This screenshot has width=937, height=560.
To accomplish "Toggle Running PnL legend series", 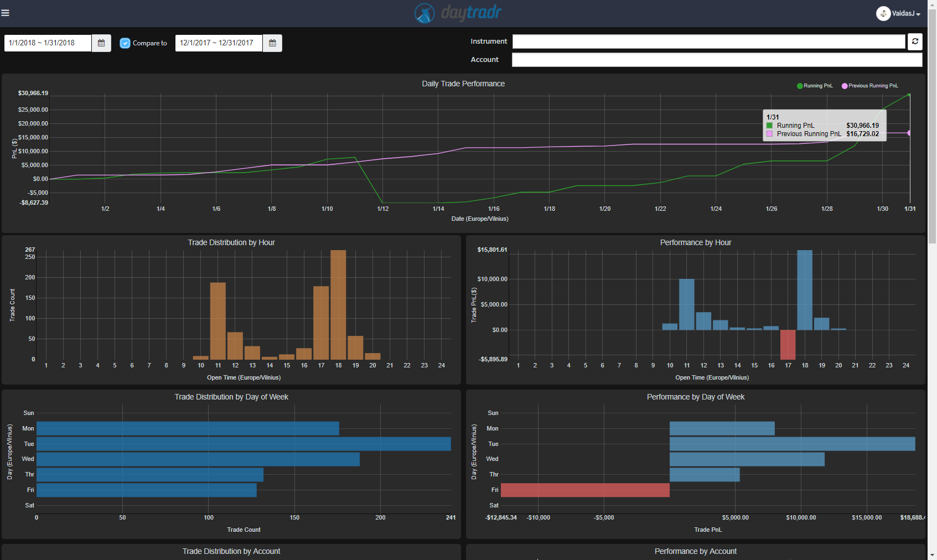I will click(814, 86).
